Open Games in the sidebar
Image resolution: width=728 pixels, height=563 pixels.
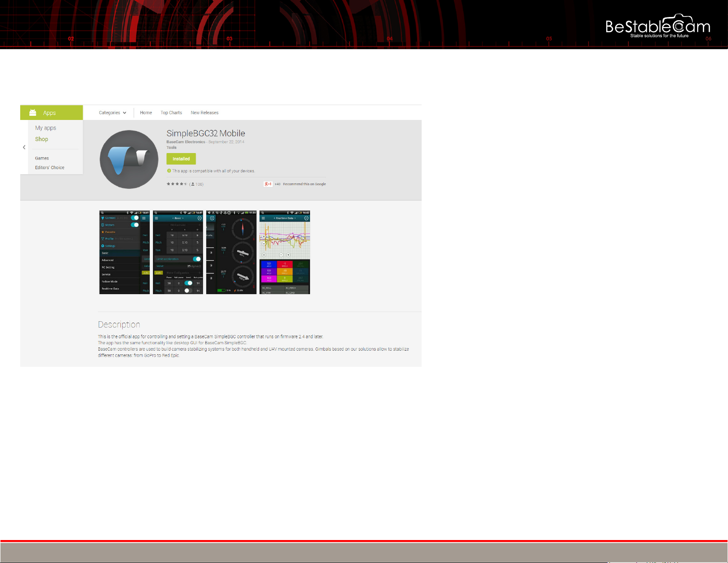coord(42,158)
